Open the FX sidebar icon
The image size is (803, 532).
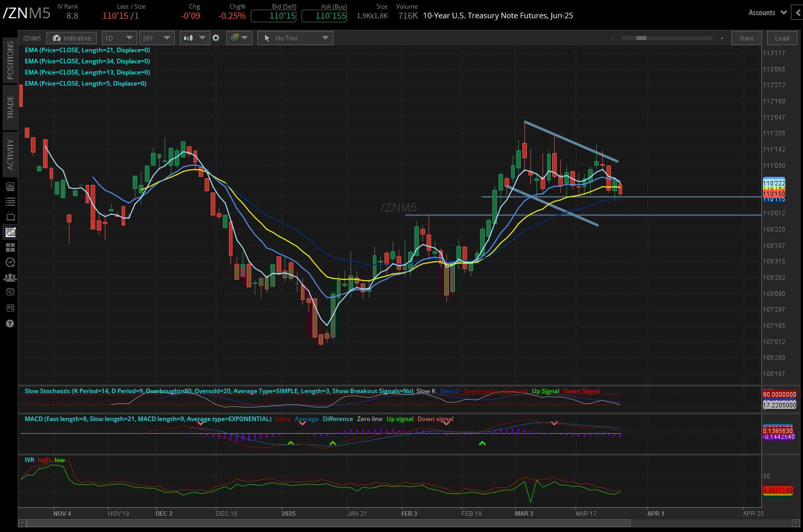[x=10, y=308]
